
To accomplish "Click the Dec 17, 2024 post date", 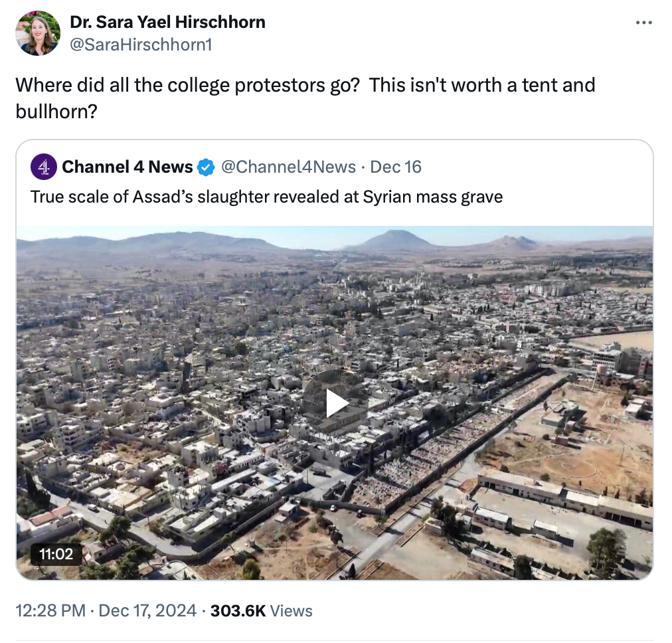I will (x=147, y=610).
